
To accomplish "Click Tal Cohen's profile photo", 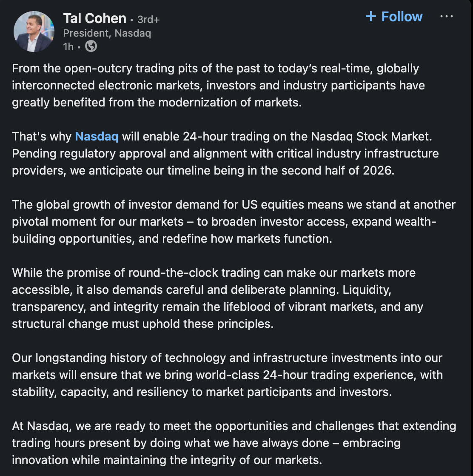I will tap(34, 32).
